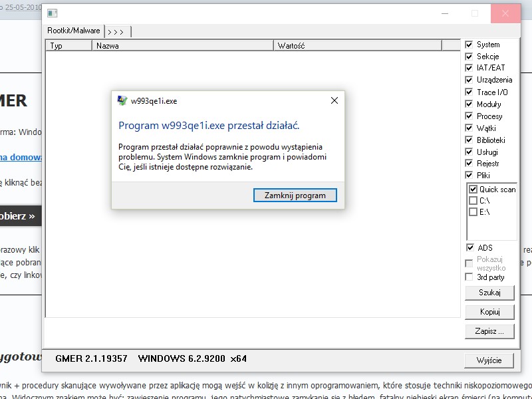Toggle the Moduły checkbox
Viewport: 532px width, 399px height.
pyautogui.click(x=469, y=104)
